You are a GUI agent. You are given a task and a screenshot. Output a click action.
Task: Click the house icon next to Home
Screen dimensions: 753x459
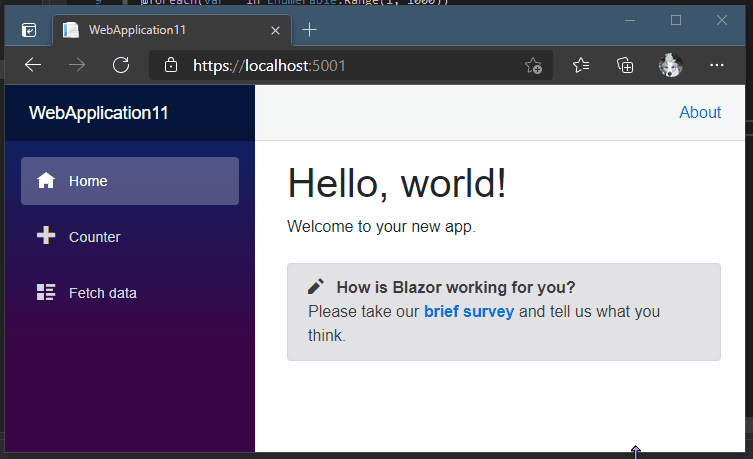click(x=46, y=181)
